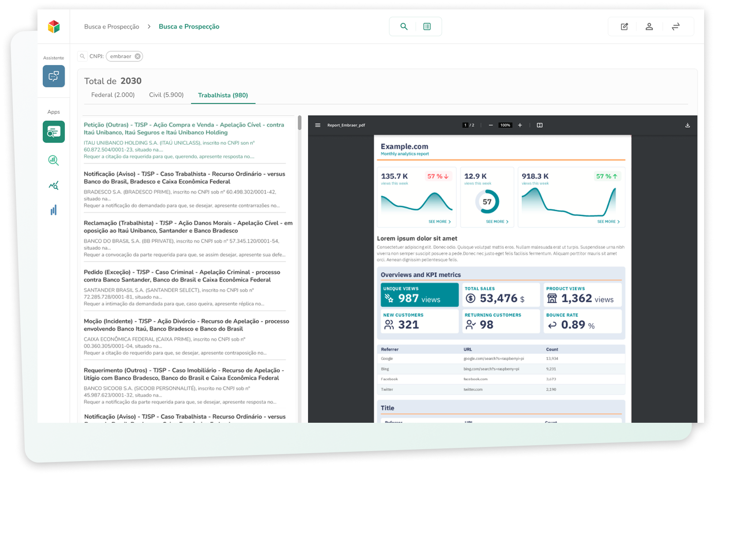The image size is (735, 560).
Task: Click the Facebook referrer row
Action: pyautogui.click(x=501, y=379)
